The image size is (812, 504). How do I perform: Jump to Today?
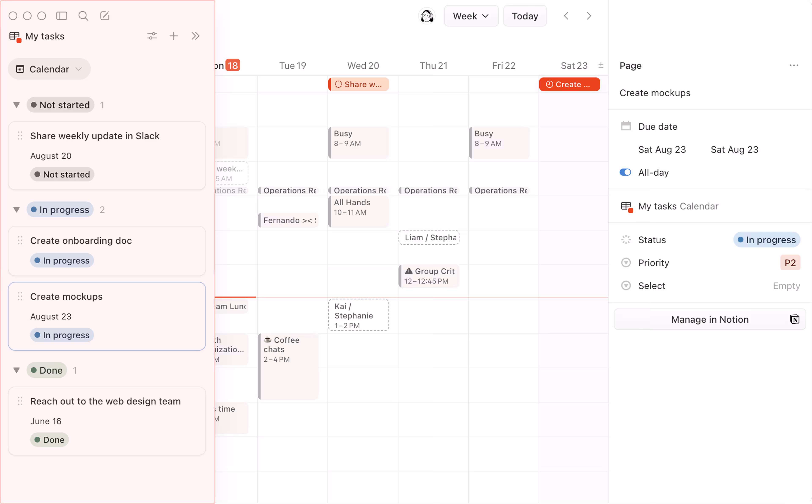[x=525, y=16]
